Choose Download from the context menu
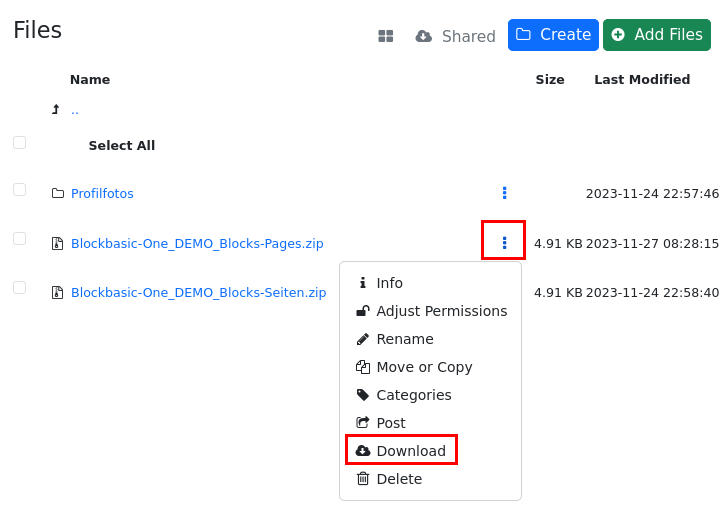Screen dimensions: 727x521 [x=410, y=451]
